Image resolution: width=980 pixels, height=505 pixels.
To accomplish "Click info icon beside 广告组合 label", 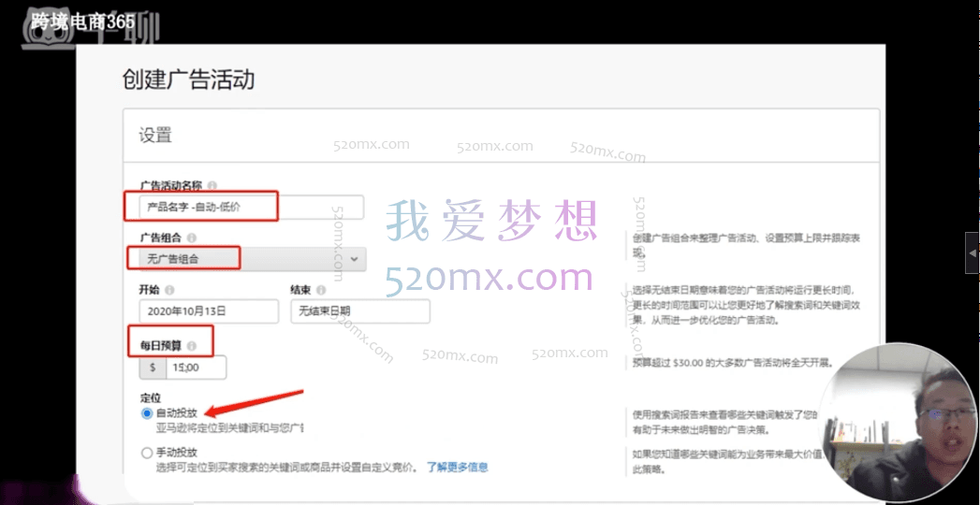I will (192, 238).
